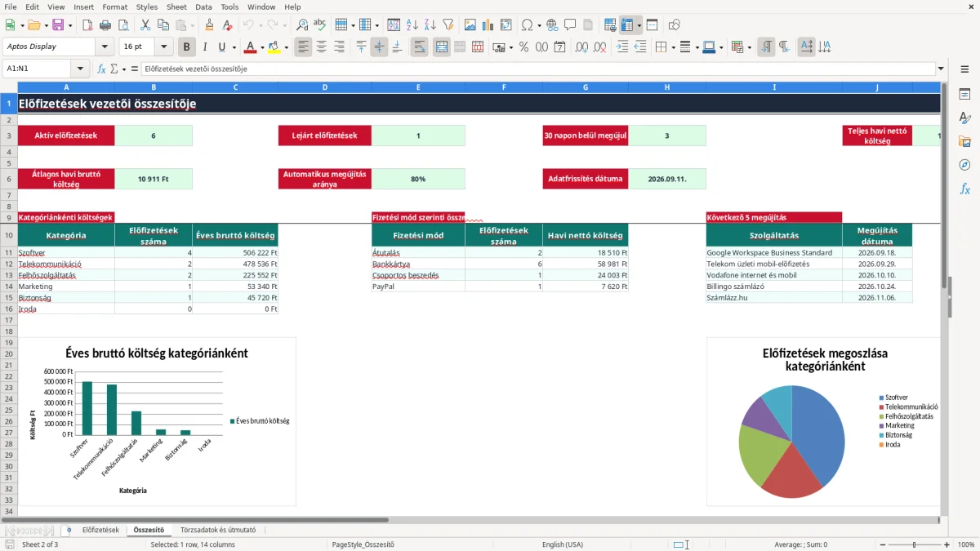Image resolution: width=980 pixels, height=551 pixels.
Task: Click English (USA) language in status bar
Action: [x=563, y=544]
